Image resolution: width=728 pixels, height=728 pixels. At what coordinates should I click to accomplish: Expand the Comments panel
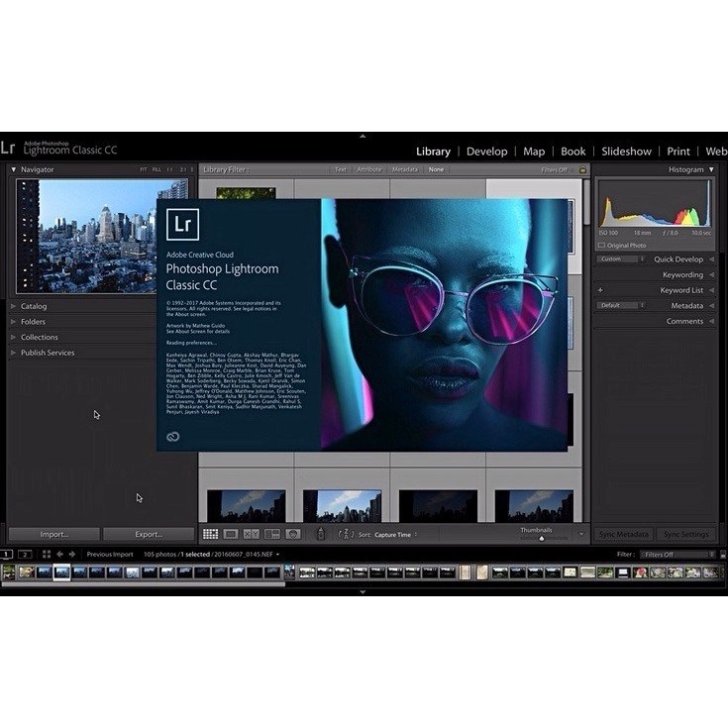click(712, 321)
